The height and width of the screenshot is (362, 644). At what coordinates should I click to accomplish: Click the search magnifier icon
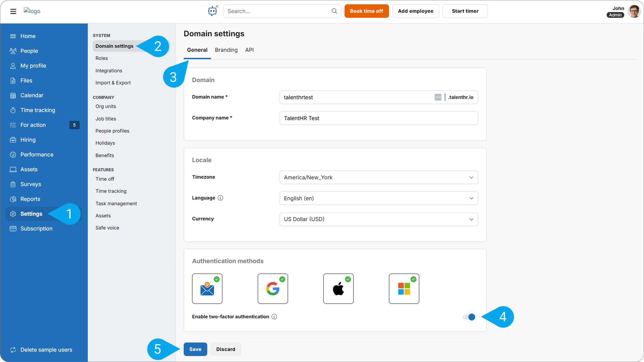coord(334,11)
